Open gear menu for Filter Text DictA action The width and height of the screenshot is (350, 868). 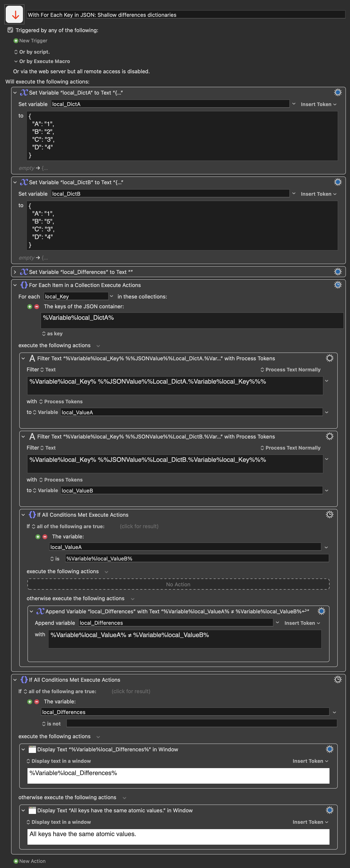click(x=330, y=358)
